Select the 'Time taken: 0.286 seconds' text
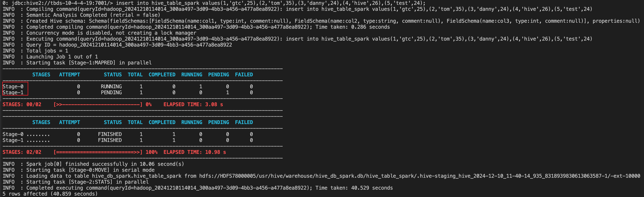The image size is (644, 197). [353, 27]
